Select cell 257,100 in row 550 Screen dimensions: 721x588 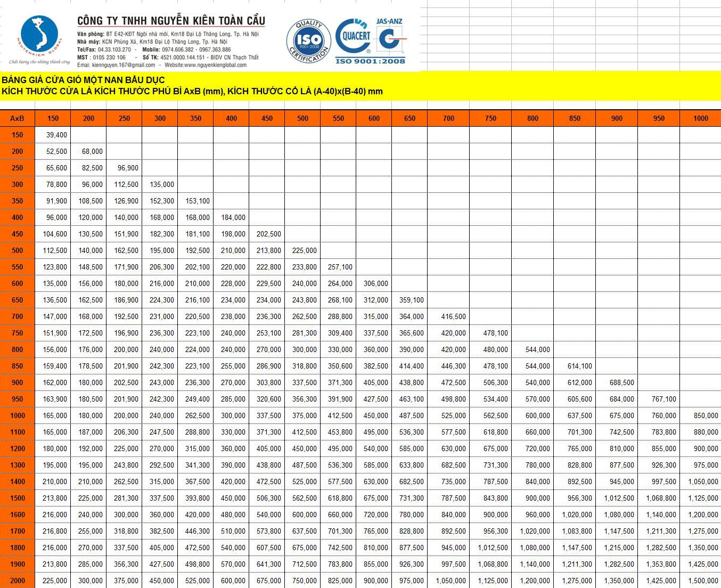click(x=338, y=267)
